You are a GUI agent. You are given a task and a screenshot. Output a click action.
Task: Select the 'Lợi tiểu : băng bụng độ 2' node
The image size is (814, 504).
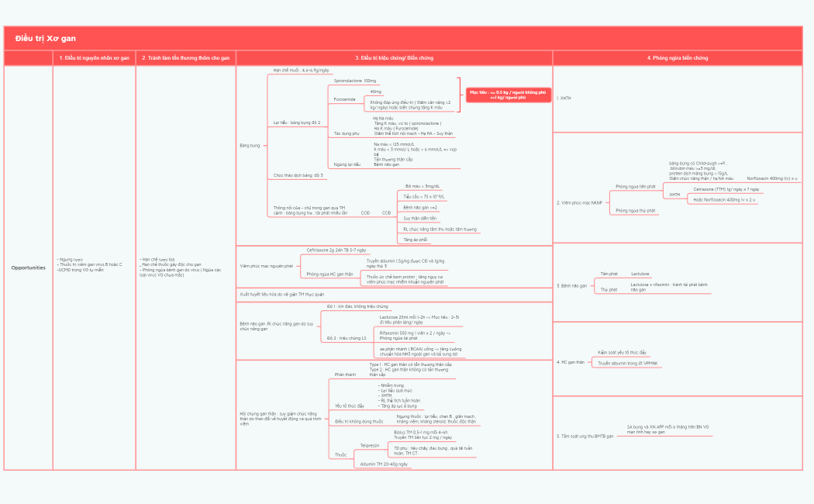297,123
